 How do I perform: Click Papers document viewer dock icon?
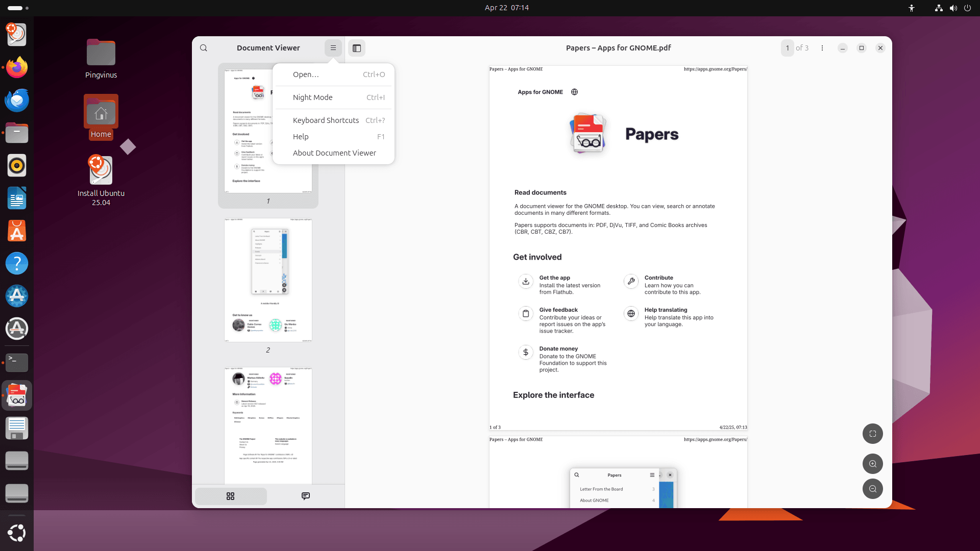pos(17,395)
